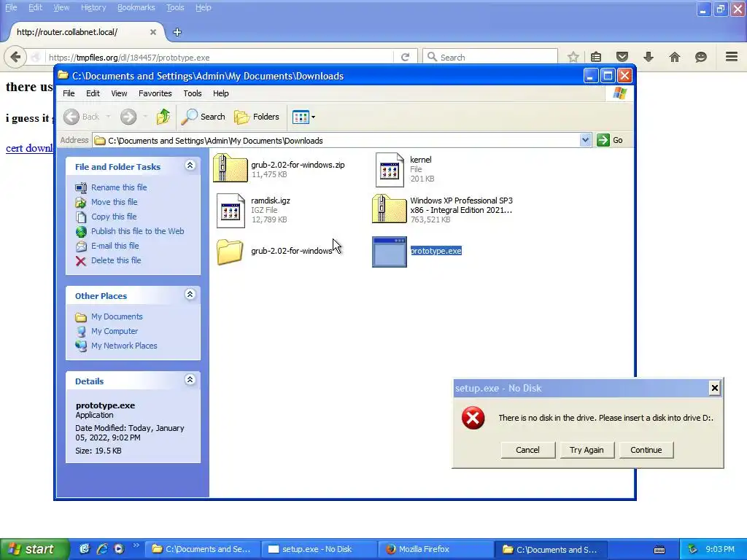Expand quick launch overflow chevron

[136, 545]
